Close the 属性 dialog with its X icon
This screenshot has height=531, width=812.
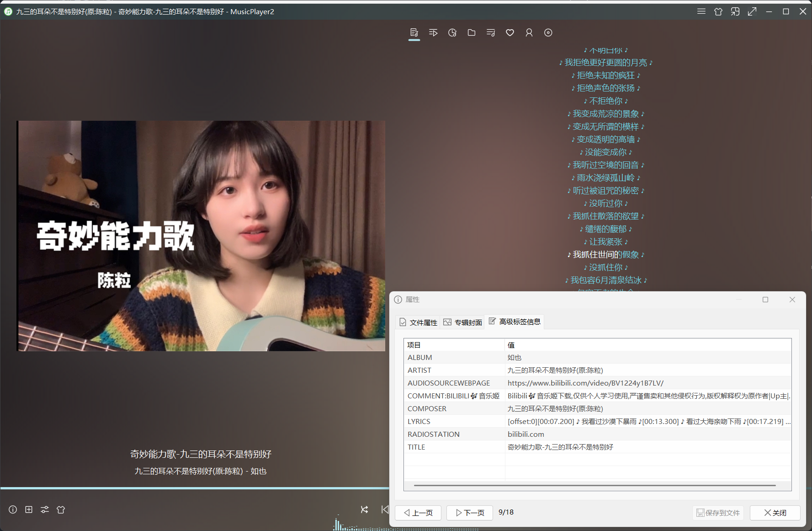792,300
